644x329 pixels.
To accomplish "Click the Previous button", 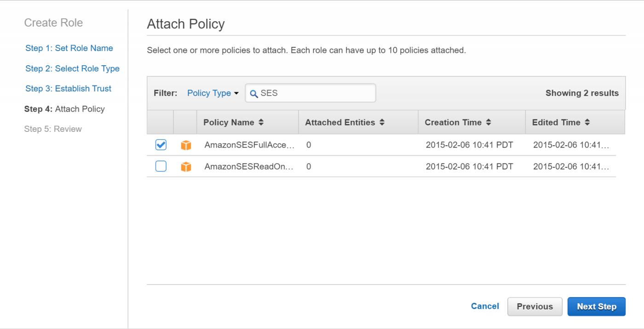I will (x=535, y=306).
